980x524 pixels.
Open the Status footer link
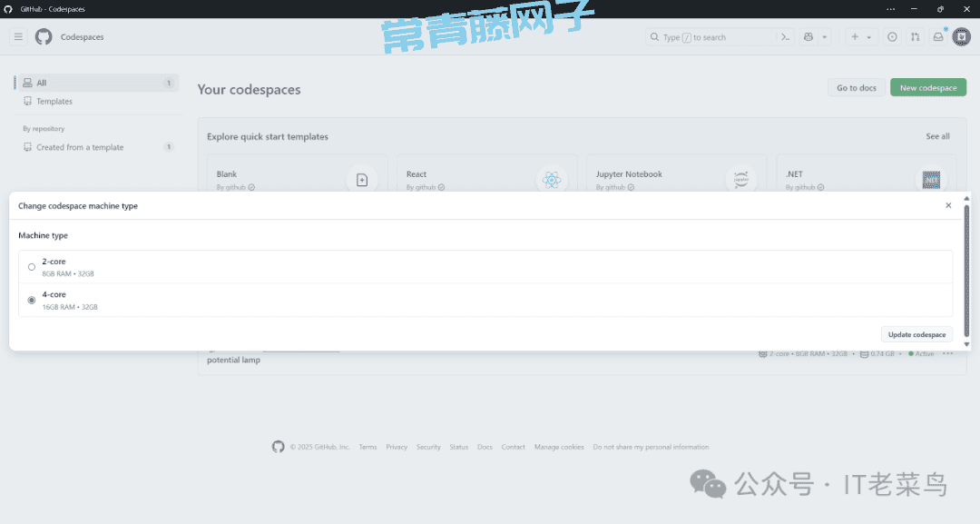click(x=459, y=447)
